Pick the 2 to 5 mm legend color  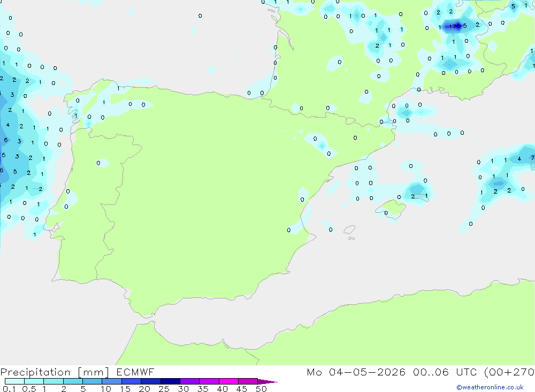tap(73, 381)
